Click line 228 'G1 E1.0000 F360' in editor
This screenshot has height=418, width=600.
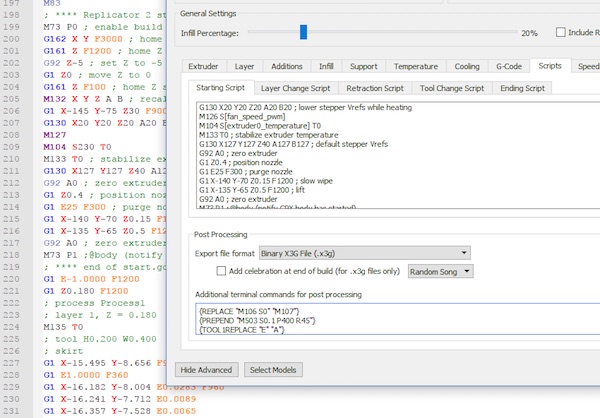[86, 375]
